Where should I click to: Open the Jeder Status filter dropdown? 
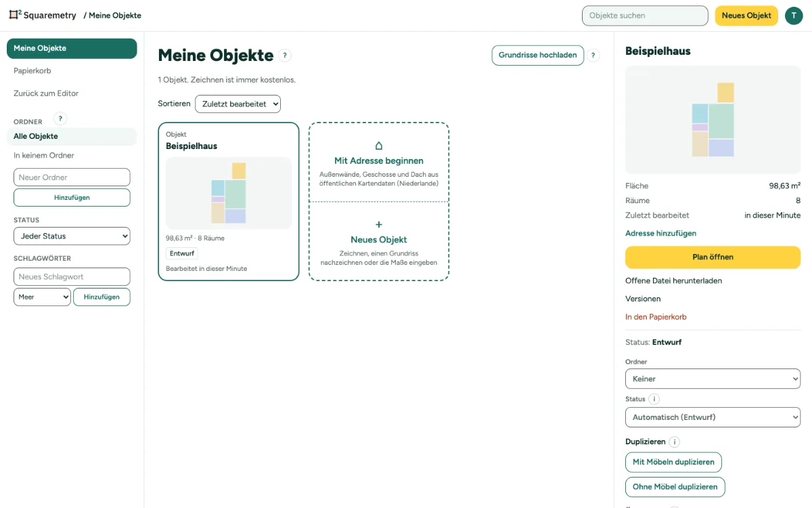[72, 236]
